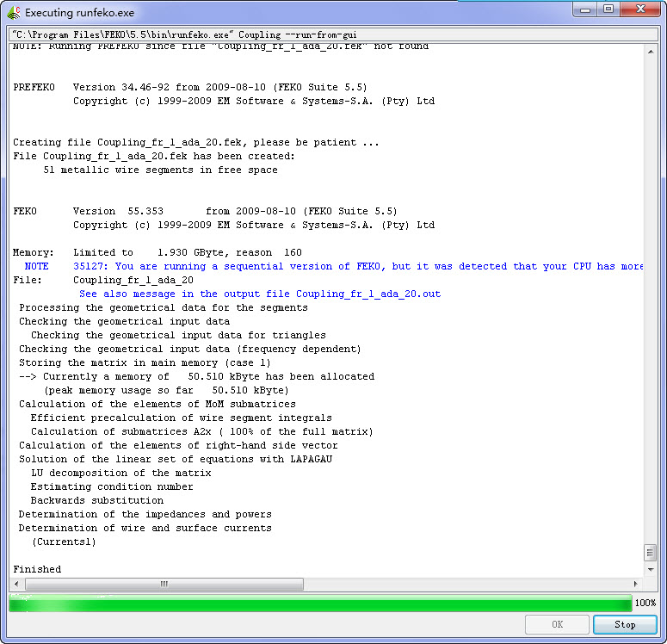Screen dimensions: 667x644
Task: Click 'Solution of the linear set of equations' line
Action: pyautogui.click(x=176, y=459)
